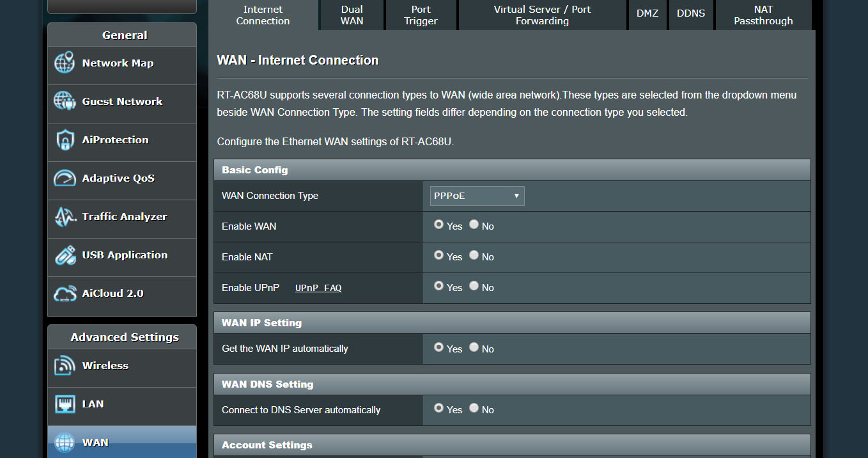The height and width of the screenshot is (458, 868).
Task: Click the Account Settings section header
Action: tap(512, 445)
